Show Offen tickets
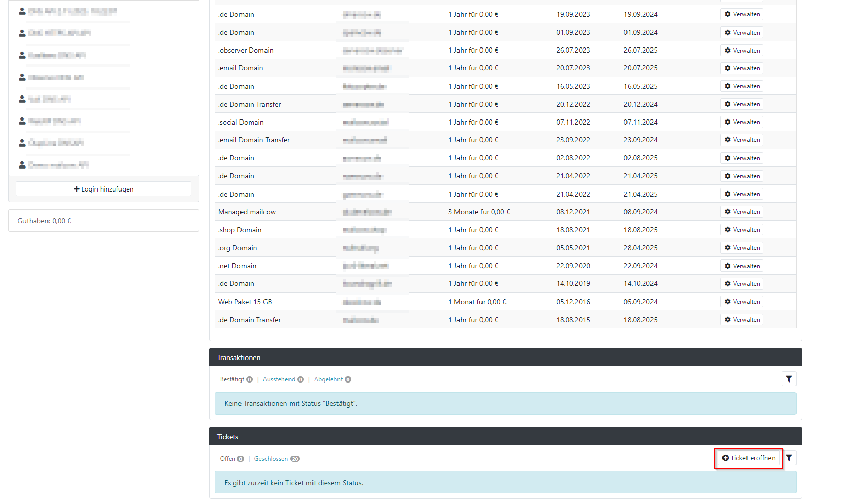The width and height of the screenshot is (868, 502). pyautogui.click(x=232, y=459)
